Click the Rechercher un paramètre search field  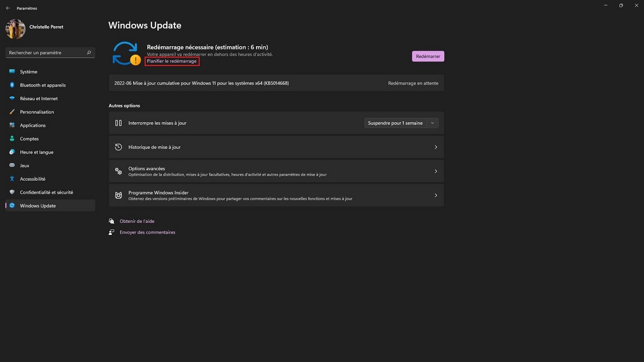pyautogui.click(x=50, y=53)
